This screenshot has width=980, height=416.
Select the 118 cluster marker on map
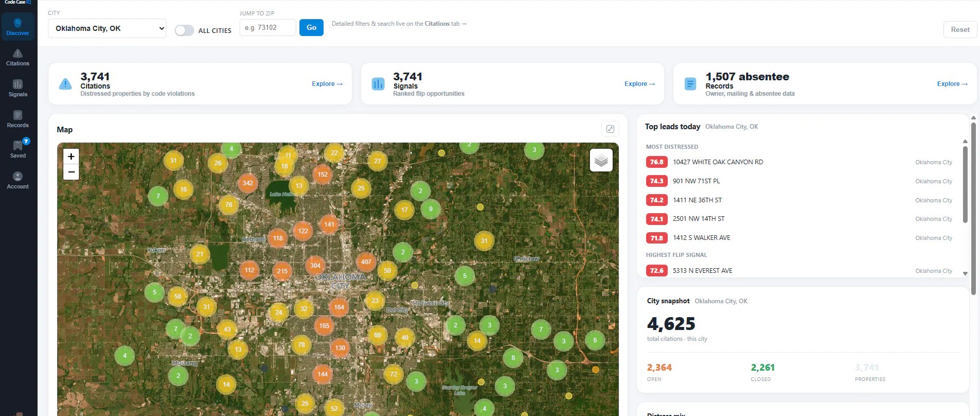278,238
